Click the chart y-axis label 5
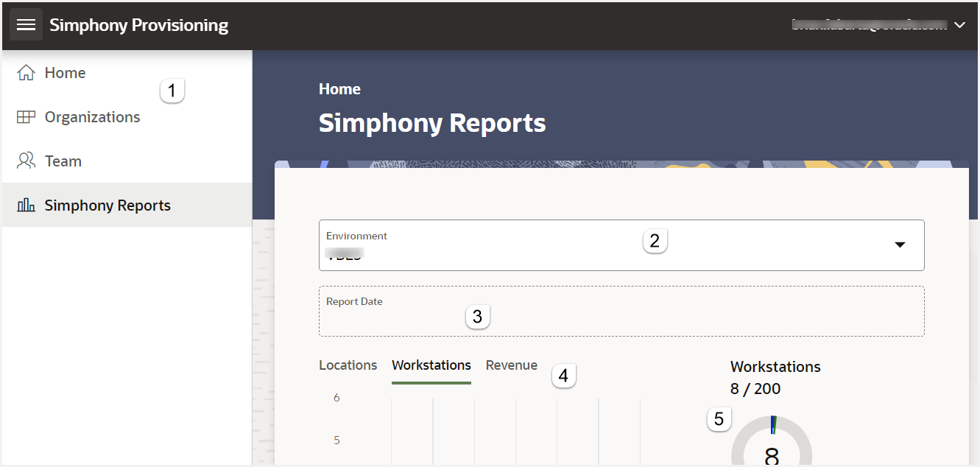Viewport: 980px width, 467px height. [x=336, y=440]
